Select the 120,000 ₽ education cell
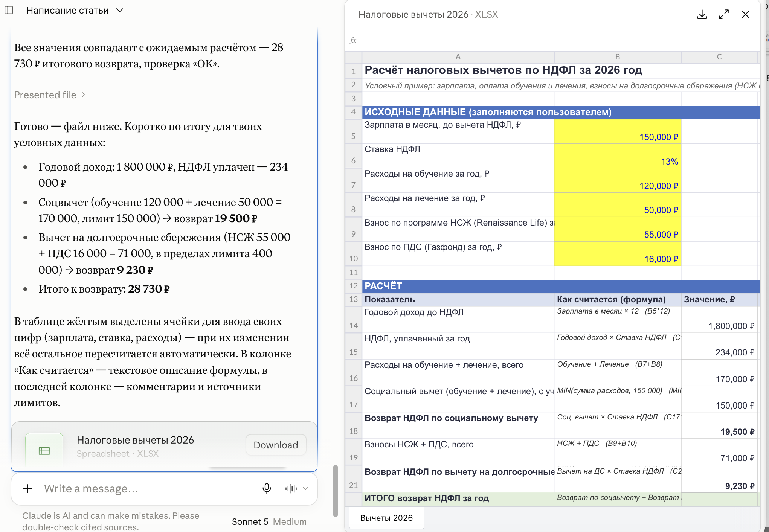 (x=618, y=180)
